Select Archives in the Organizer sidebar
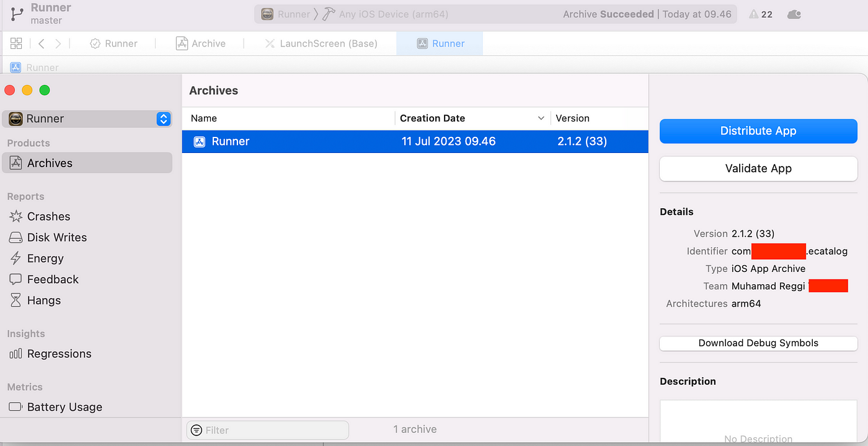Image resolution: width=868 pixels, height=446 pixels. click(x=87, y=163)
